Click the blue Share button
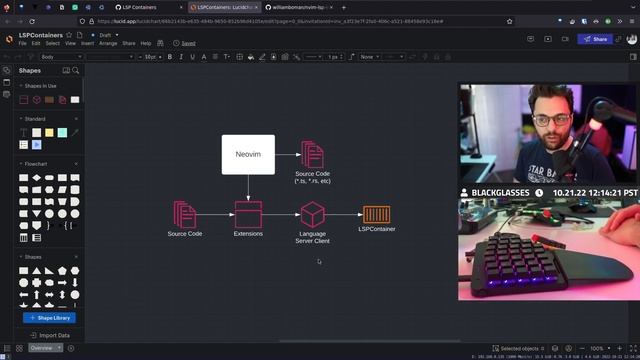This screenshot has height=360, width=640. pos(596,39)
